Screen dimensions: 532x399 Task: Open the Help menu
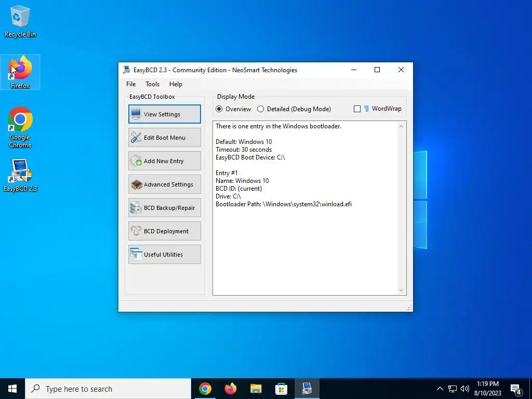(176, 84)
